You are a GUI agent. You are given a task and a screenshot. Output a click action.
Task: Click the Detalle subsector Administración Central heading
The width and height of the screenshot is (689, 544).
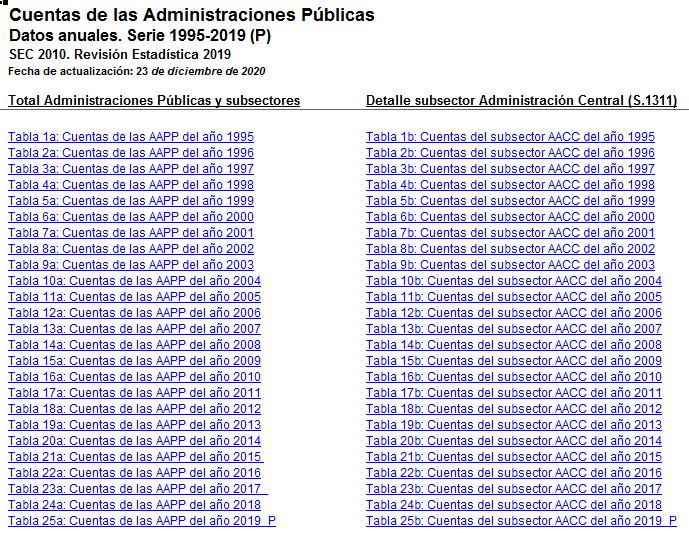pos(521,101)
